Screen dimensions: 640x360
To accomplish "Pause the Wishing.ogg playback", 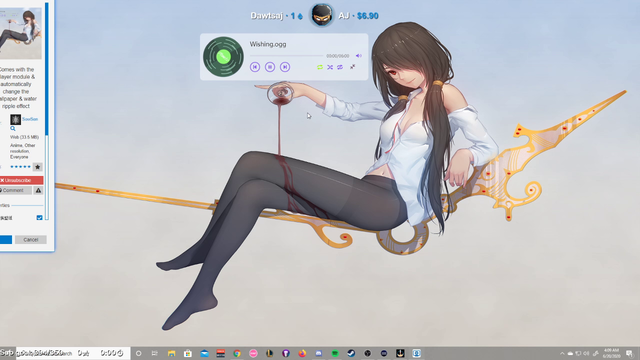I will click(270, 67).
